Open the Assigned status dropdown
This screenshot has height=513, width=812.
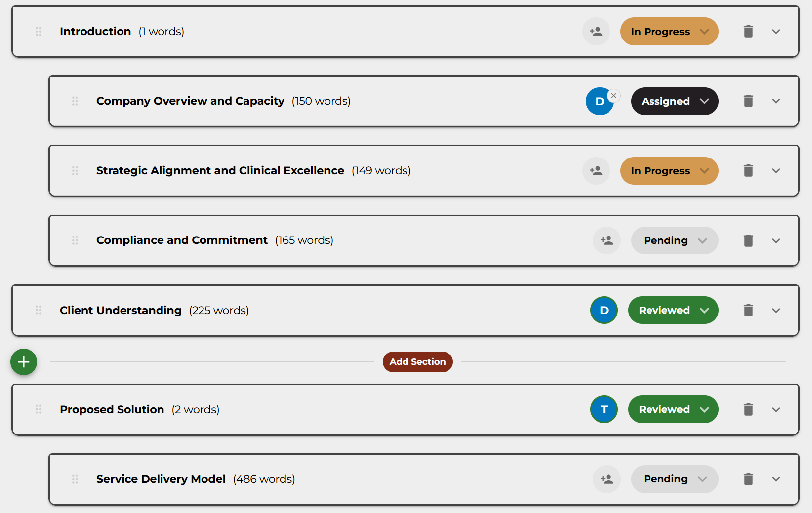675,101
